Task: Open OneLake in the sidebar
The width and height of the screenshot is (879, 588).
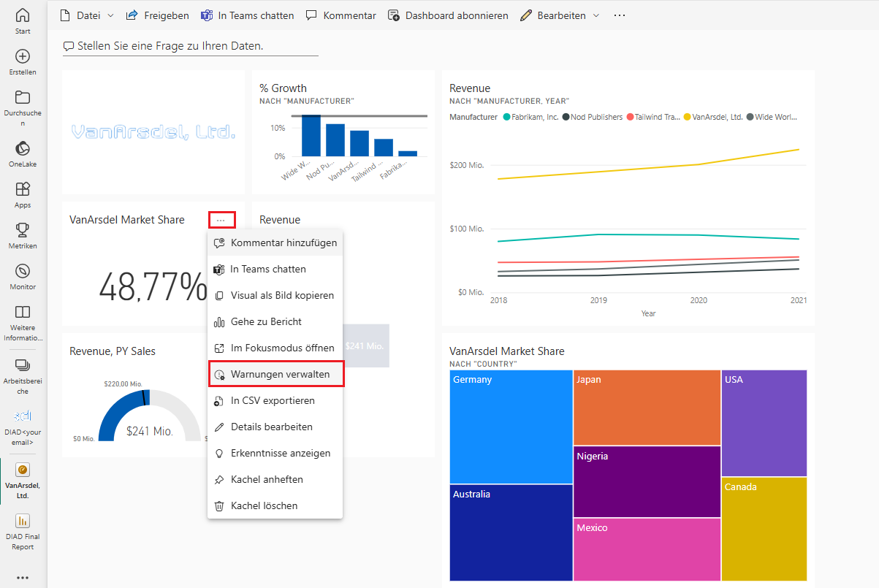Action: click(x=23, y=154)
